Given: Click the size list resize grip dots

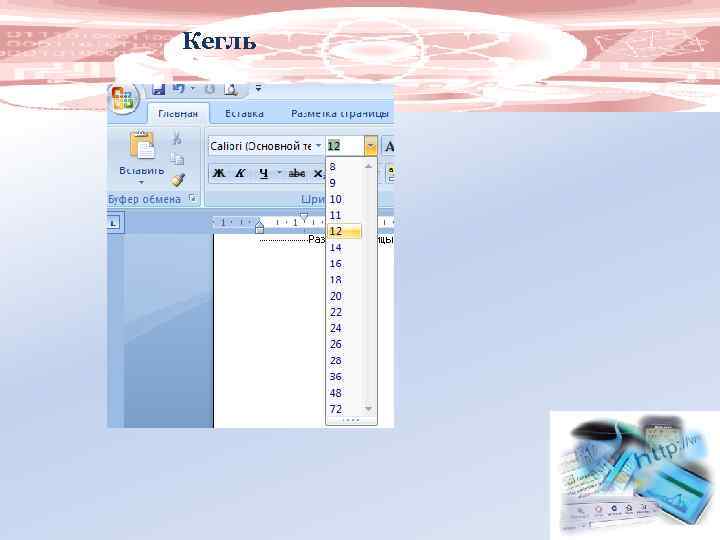Looking at the screenshot, I should [351, 420].
